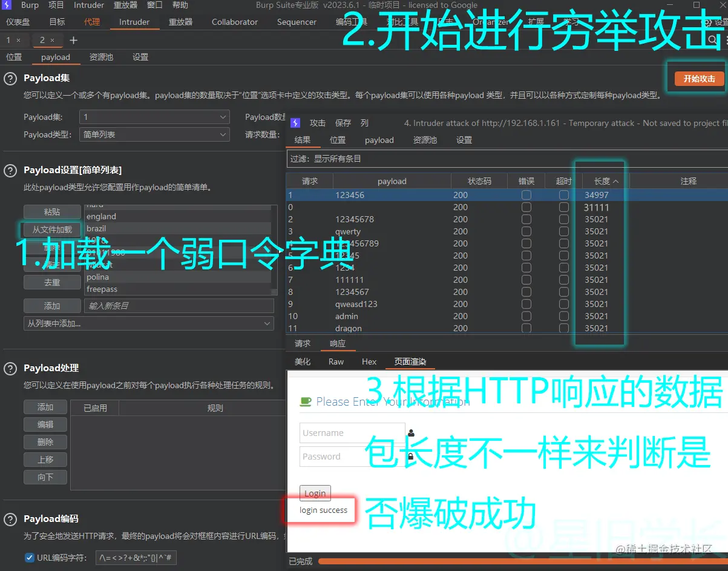The image size is (728, 571).
Task: Open Payload类型 dropdown showing 简单列表
Action: click(154, 134)
